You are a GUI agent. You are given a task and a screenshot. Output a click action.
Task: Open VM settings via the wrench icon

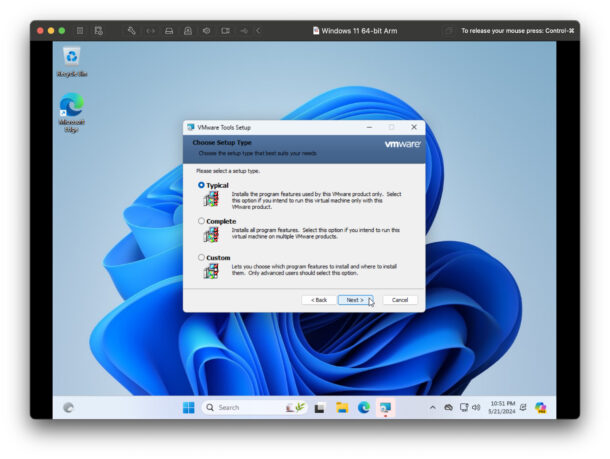coord(131,31)
